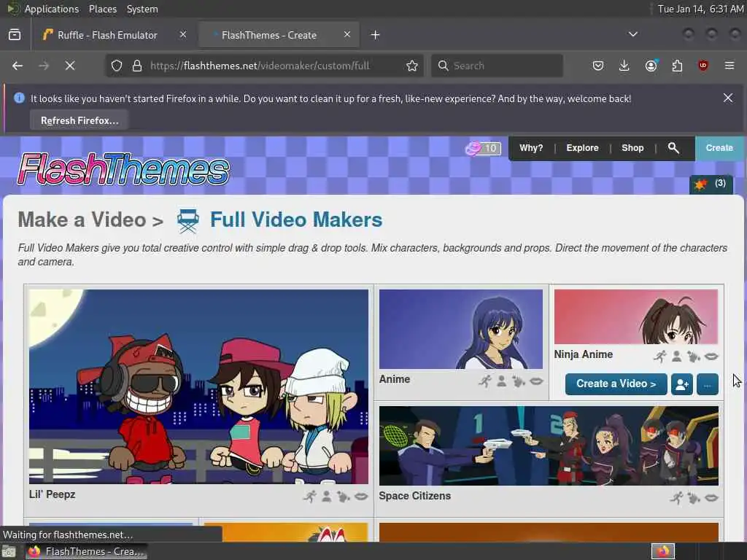Stop page loading with the X button
Viewport: 747px width, 560px height.
(70, 66)
